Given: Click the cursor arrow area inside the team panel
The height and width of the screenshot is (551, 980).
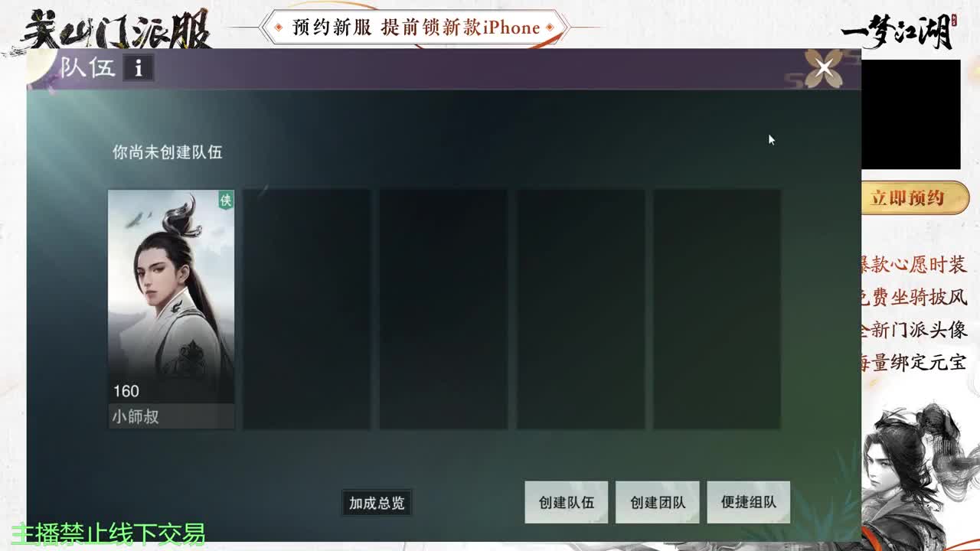Looking at the screenshot, I should click(x=770, y=140).
